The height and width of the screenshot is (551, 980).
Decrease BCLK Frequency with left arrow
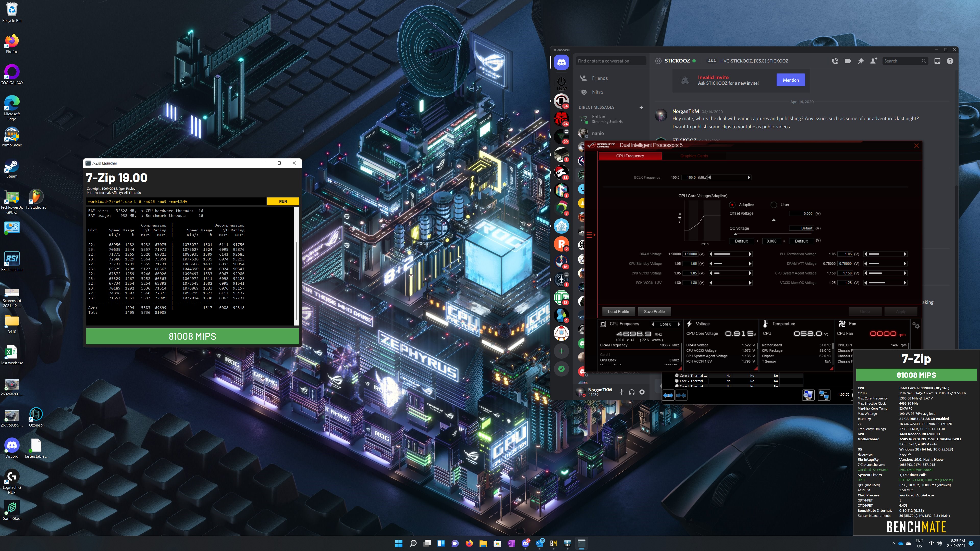710,178
